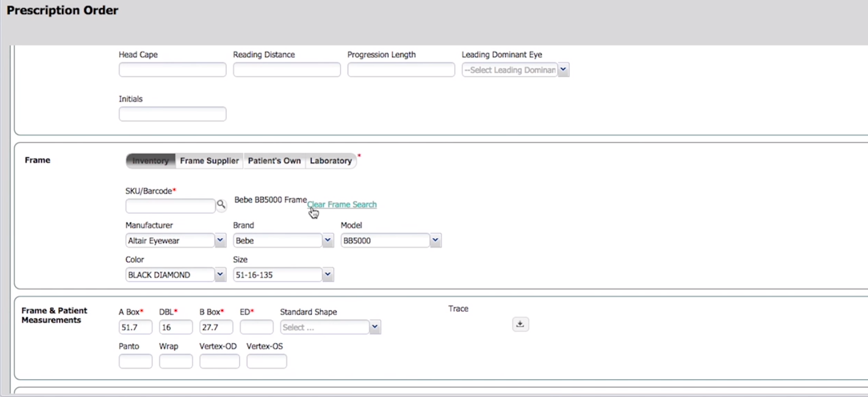This screenshot has height=397, width=868.
Task: Select the Inventory tab
Action: pyautogui.click(x=150, y=160)
